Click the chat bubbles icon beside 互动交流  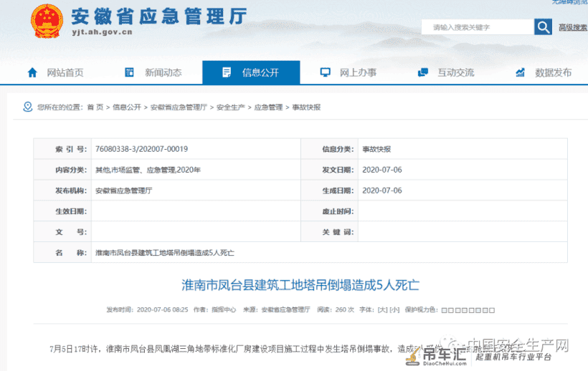coord(423,72)
